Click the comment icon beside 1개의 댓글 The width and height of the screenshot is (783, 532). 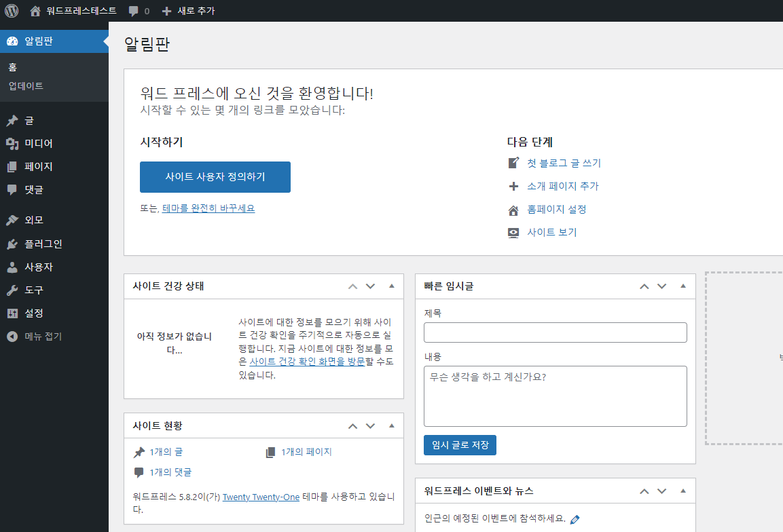(x=139, y=472)
